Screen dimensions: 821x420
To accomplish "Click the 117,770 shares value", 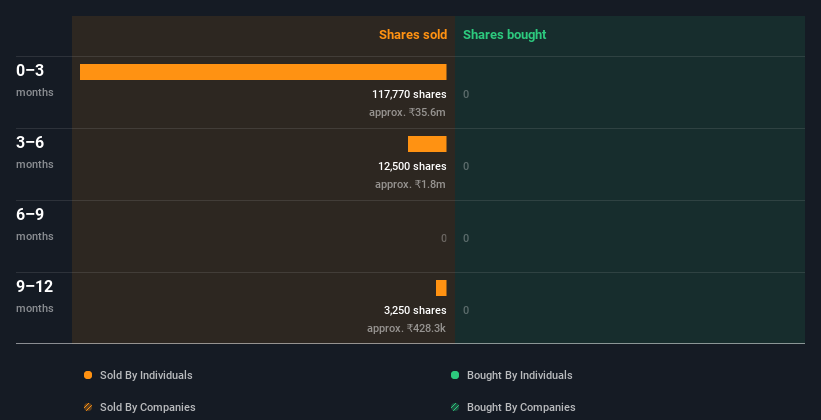I will 409,94.
